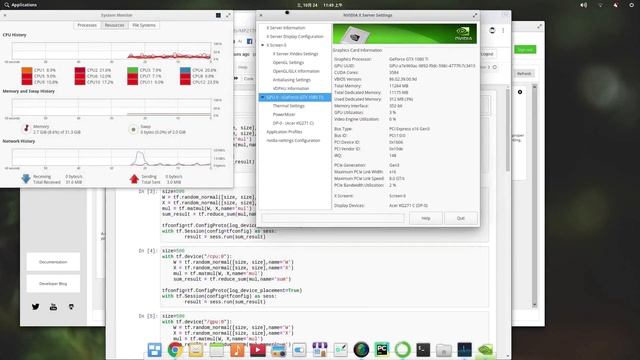Open the notifications bell in top panel

pyautogui.click(x=616, y=5)
